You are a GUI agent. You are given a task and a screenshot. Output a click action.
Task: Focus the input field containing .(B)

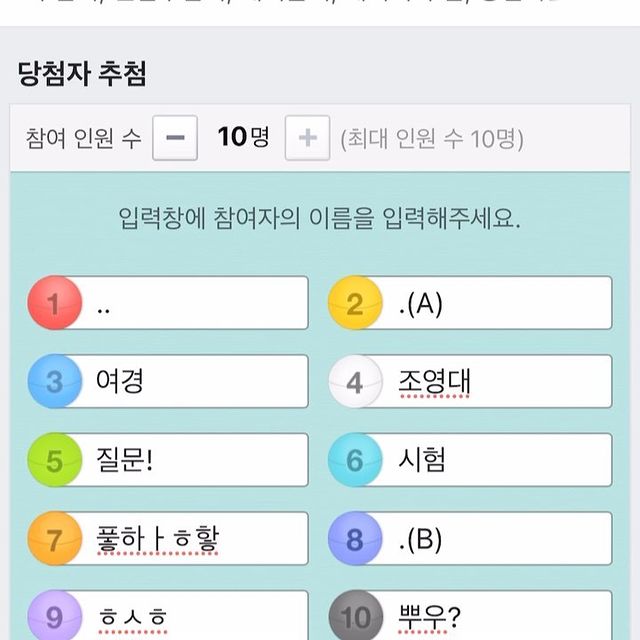(500, 539)
